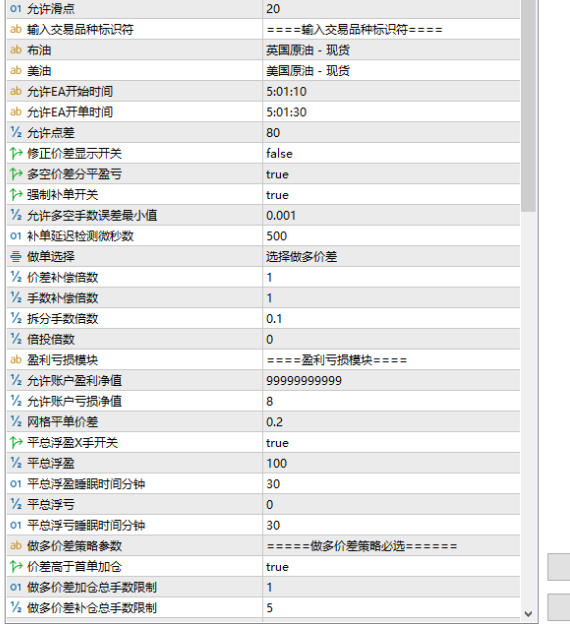Click the boolean arrow icon beside 多空价差分平盈亏
The image size is (570, 629).
point(16,174)
